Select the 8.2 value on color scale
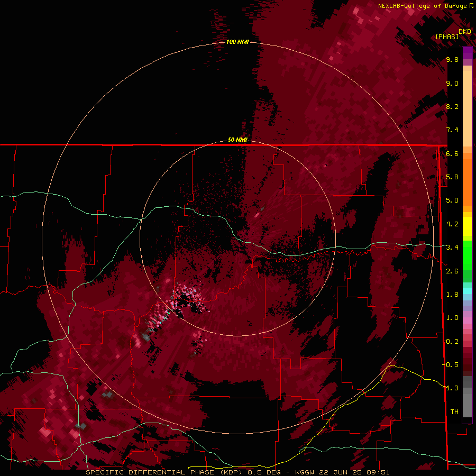Image resolution: width=476 pixels, height=476 pixels. (452, 107)
